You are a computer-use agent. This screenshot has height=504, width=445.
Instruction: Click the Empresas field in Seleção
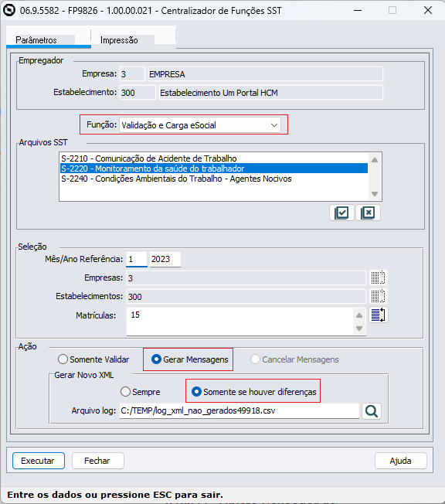click(246, 278)
